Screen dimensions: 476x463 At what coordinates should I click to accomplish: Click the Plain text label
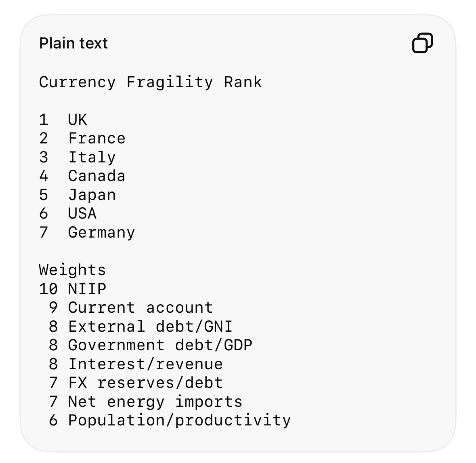click(x=73, y=43)
